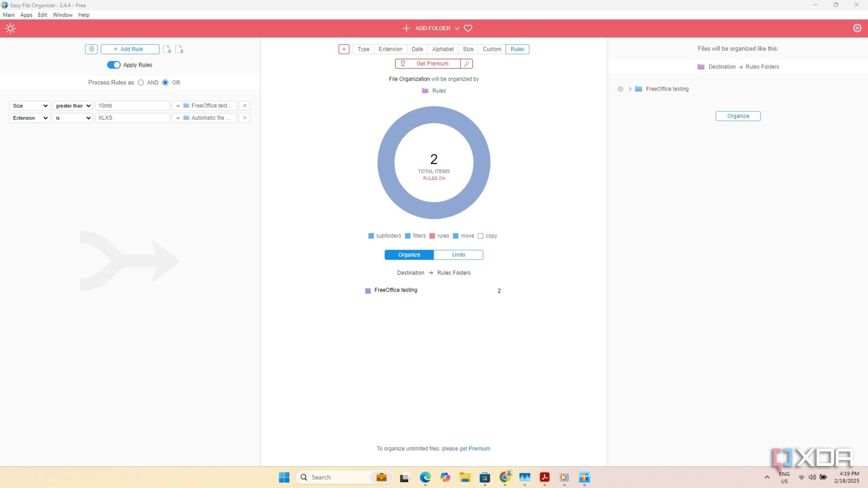Toggle light theme sun icon

tap(10, 29)
